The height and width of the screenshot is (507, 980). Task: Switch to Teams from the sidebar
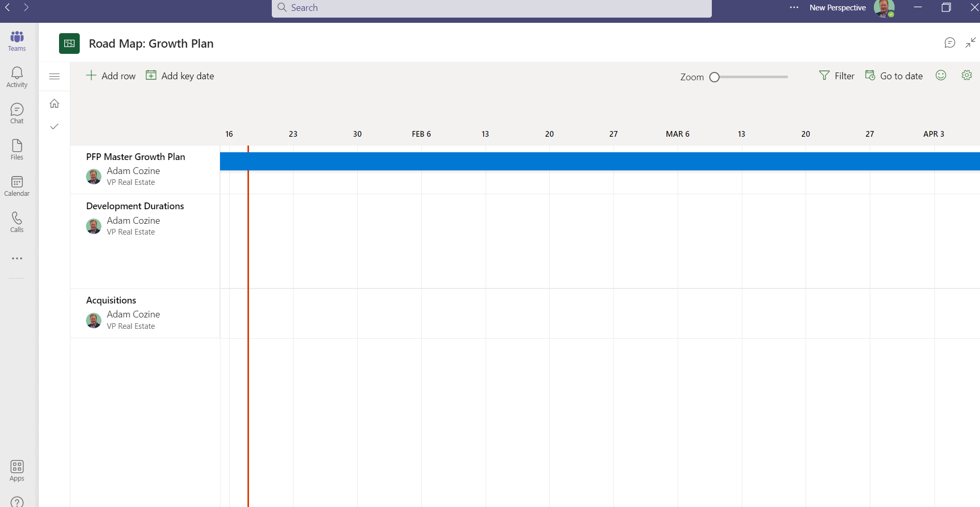pyautogui.click(x=17, y=40)
